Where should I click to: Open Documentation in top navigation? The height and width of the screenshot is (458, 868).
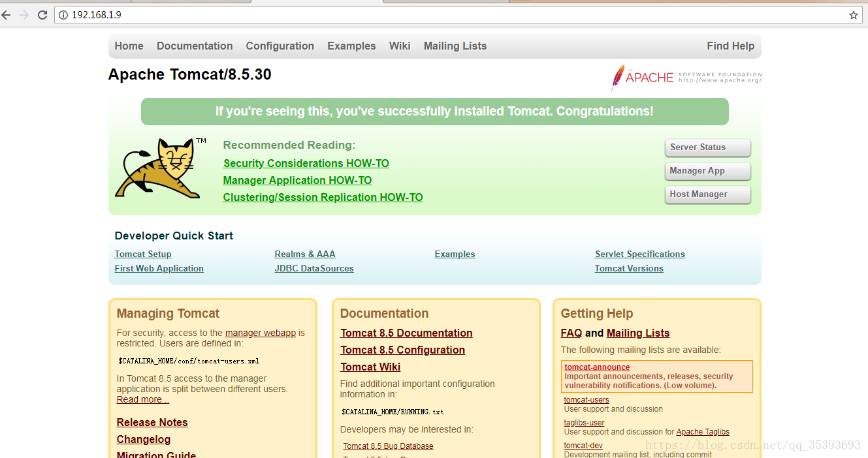tap(195, 46)
